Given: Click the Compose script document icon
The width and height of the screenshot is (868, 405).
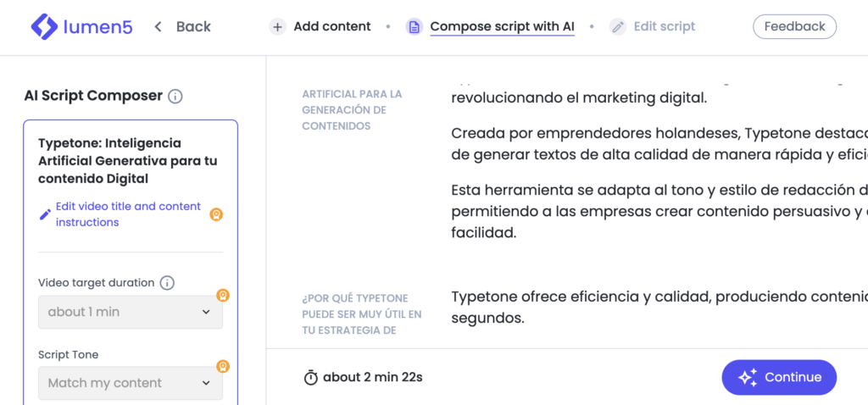Looking at the screenshot, I should (414, 26).
